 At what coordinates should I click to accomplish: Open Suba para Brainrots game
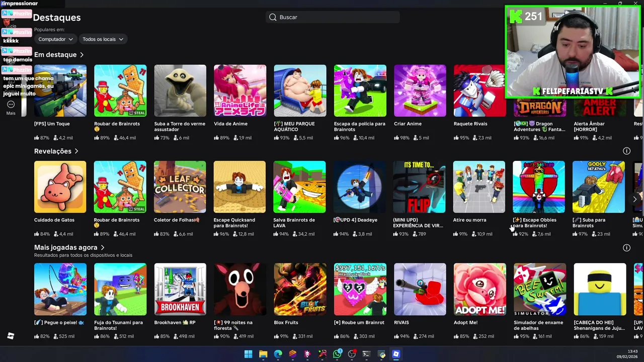point(599,187)
